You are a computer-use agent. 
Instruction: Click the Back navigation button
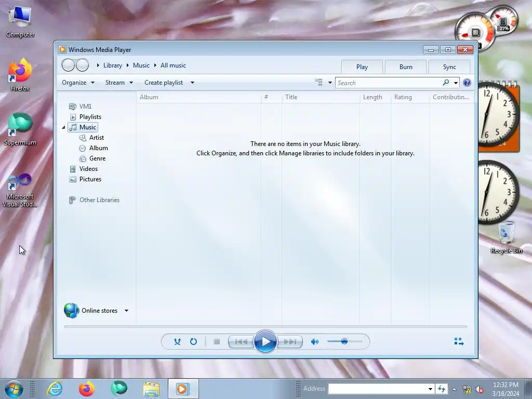tap(68, 65)
